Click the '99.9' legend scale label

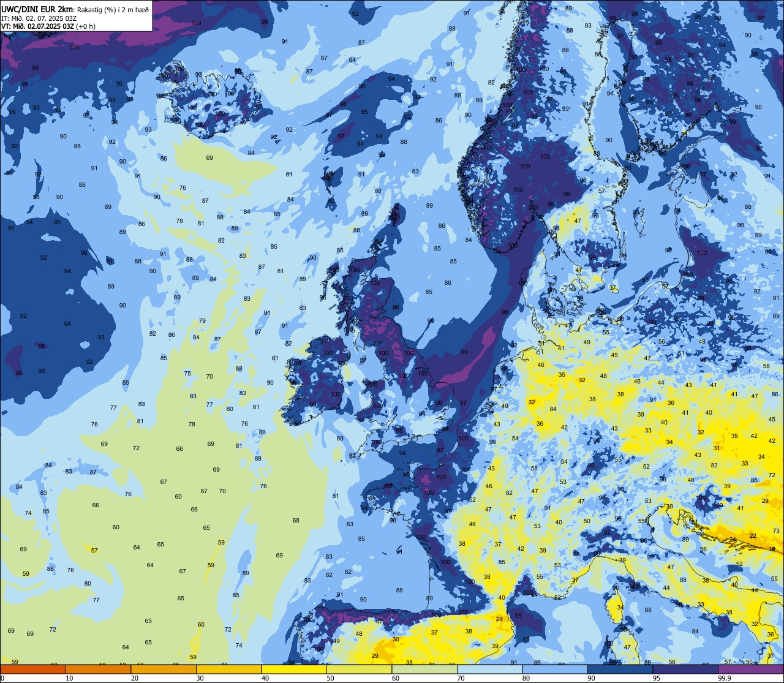point(725,678)
